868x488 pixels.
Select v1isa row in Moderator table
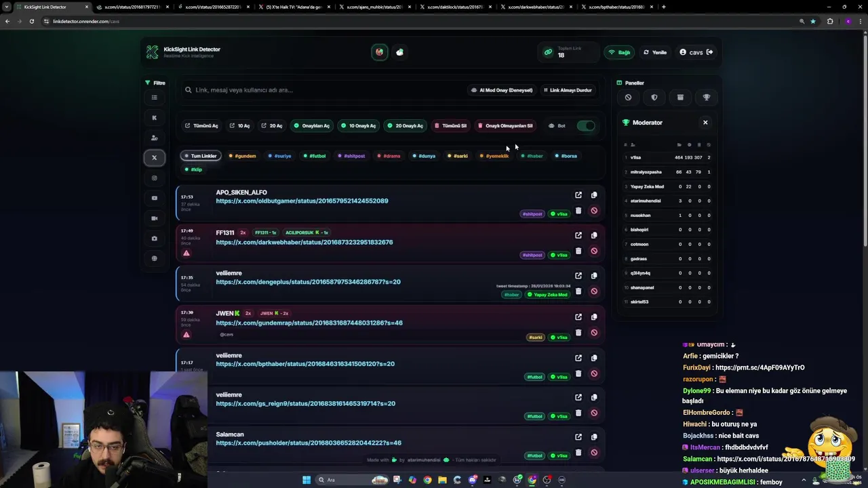(667, 158)
